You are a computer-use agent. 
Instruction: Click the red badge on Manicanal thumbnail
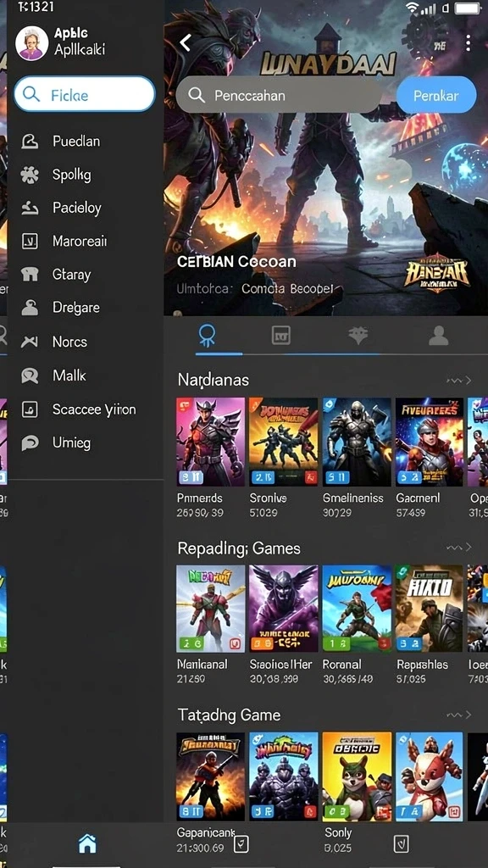coord(236,644)
